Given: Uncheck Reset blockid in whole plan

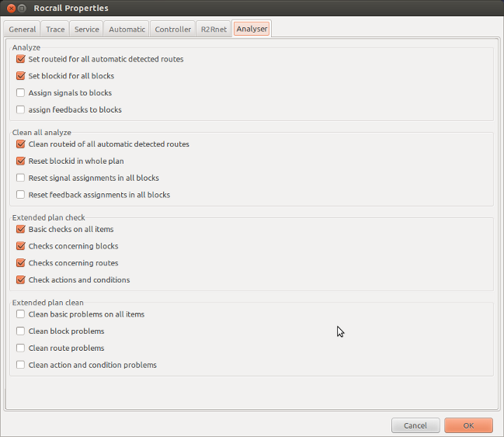Looking at the screenshot, I should pyautogui.click(x=21, y=161).
